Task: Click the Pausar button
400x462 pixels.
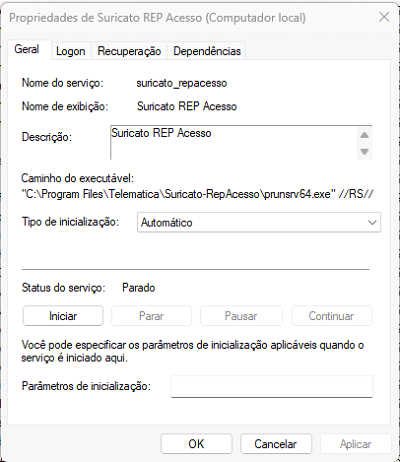Action: (x=241, y=316)
